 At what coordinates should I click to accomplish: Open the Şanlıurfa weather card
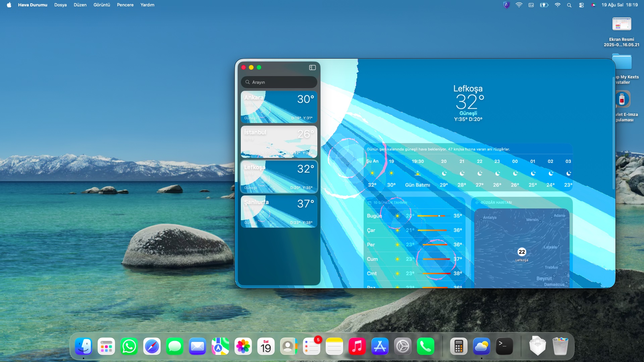click(x=279, y=212)
